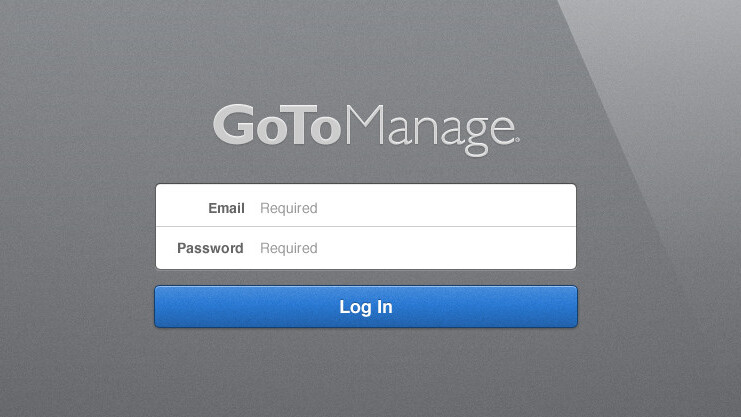The height and width of the screenshot is (417, 741).
Task: Click the letter G in GoToManage logo
Action: click(x=234, y=125)
